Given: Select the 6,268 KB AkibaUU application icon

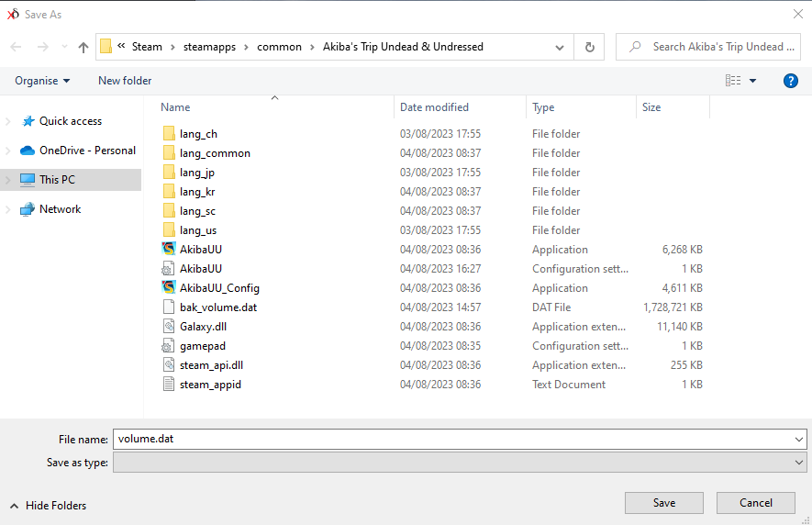Looking at the screenshot, I should pyautogui.click(x=169, y=250).
